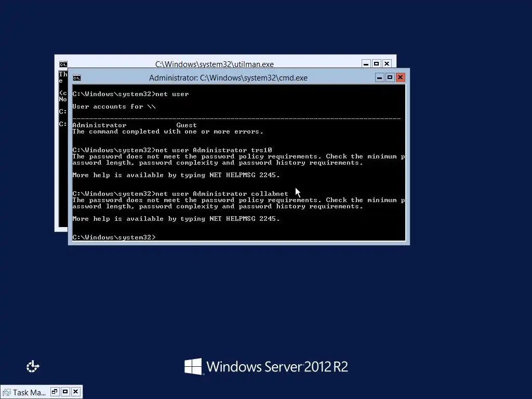Click the 'net user Administrator collabnet' command
Image resolution: width=532 pixels, height=399 pixels.
180,194
